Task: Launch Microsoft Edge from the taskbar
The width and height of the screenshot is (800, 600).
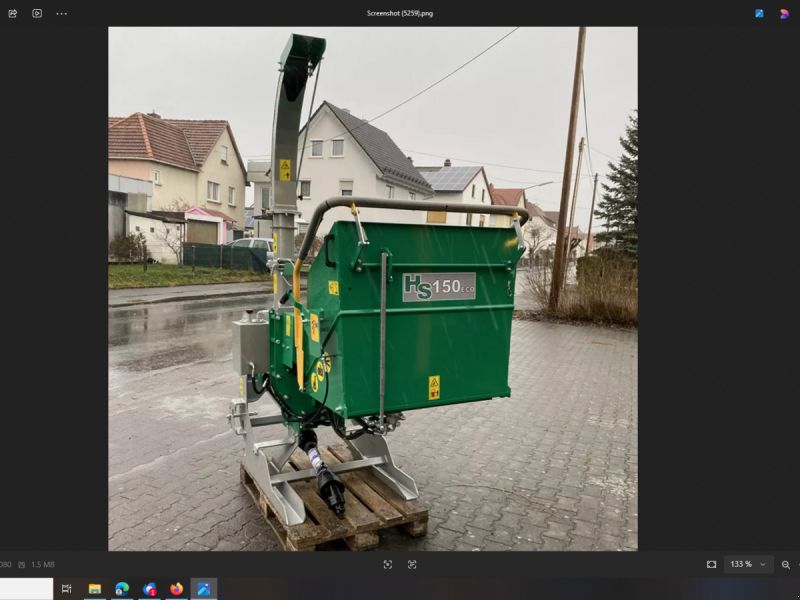Action: [x=122, y=589]
